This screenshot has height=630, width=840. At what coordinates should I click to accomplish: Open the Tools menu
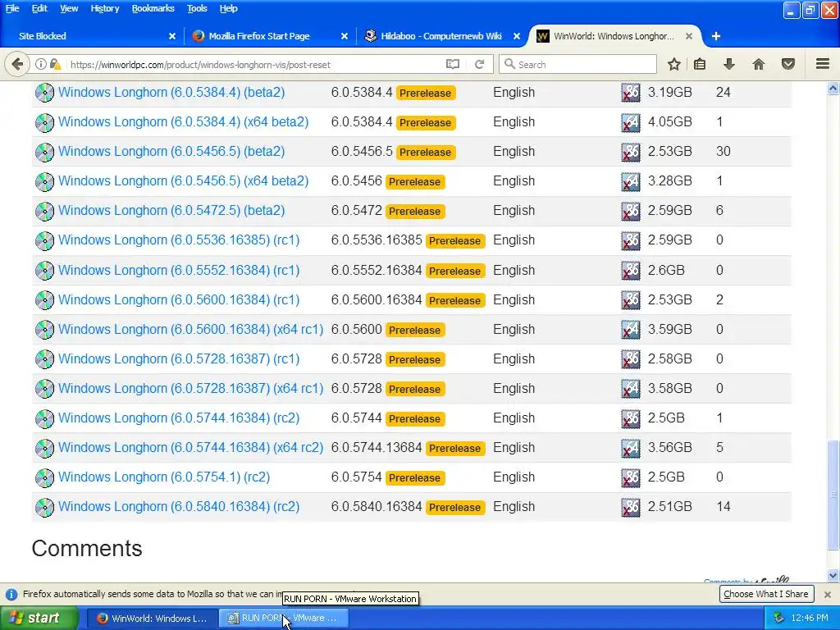coord(197,8)
